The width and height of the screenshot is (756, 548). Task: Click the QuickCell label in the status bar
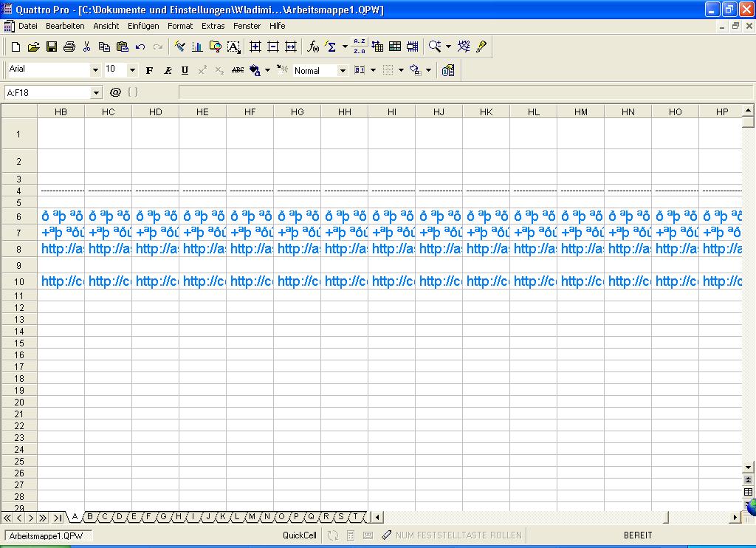[x=300, y=535]
